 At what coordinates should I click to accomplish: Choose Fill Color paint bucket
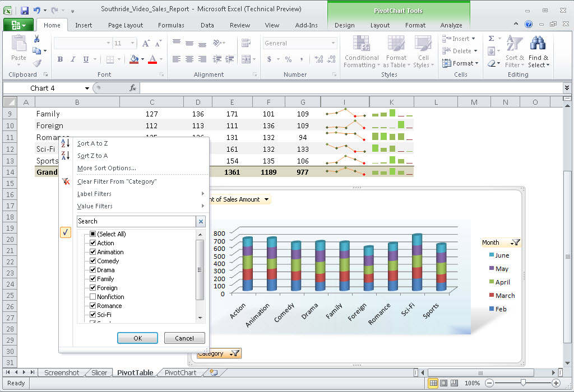click(134, 59)
